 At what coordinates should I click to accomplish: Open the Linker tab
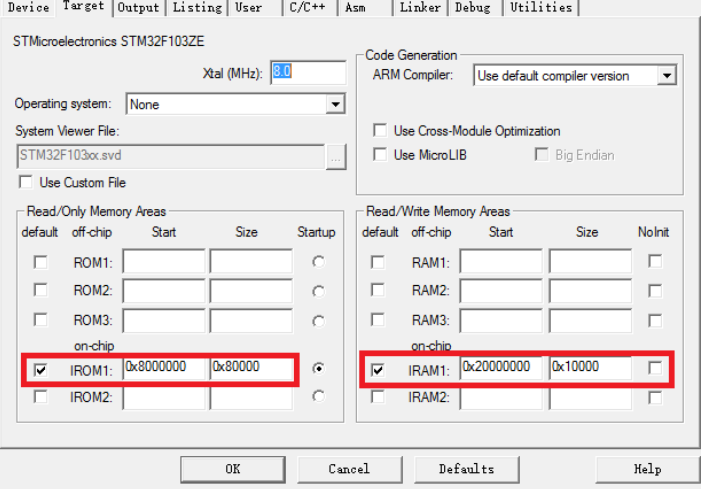click(420, 8)
